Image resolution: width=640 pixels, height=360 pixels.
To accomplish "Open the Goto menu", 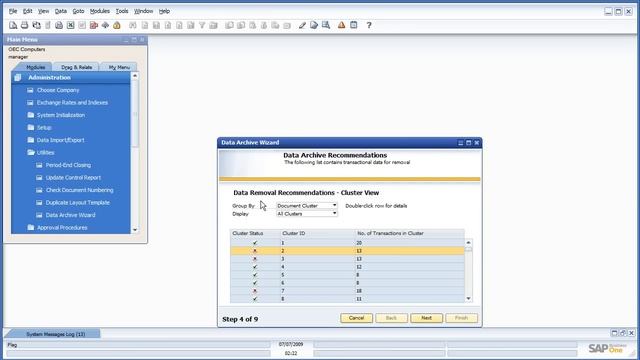I will (x=78, y=11).
